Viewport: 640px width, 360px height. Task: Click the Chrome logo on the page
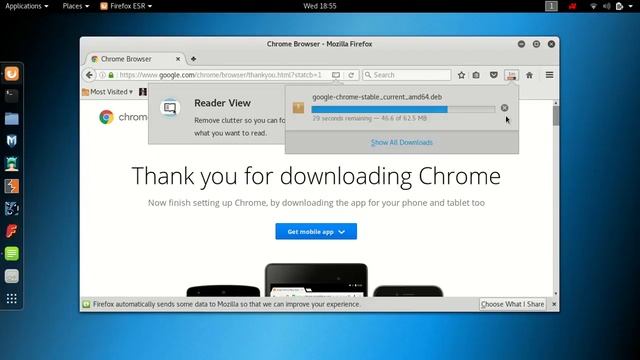point(107,117)
